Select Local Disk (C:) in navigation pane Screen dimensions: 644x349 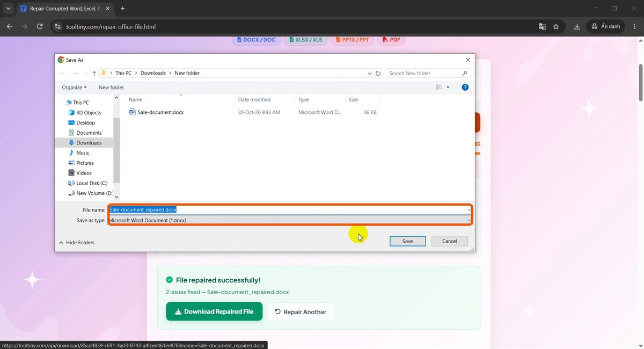(92, 183)
